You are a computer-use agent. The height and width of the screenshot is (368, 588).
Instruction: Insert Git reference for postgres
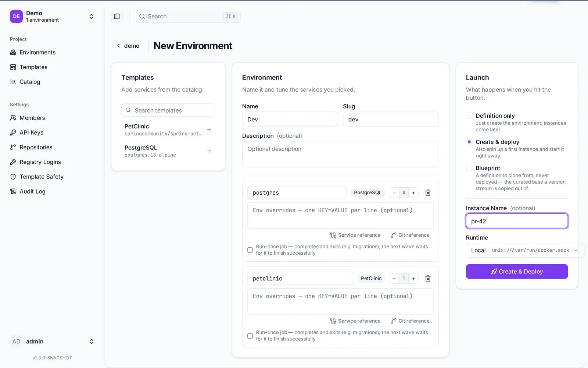[x=410, y=235]
